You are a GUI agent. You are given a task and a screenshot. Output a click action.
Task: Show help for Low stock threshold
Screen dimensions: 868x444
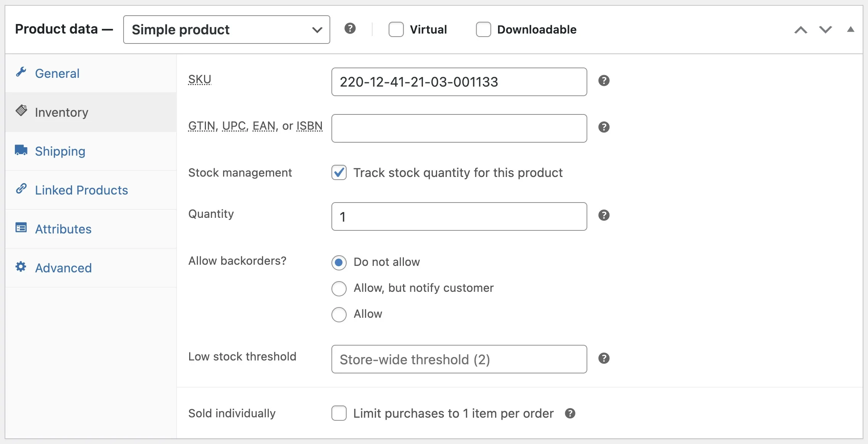pyautogui.click(x=604, y=358)
